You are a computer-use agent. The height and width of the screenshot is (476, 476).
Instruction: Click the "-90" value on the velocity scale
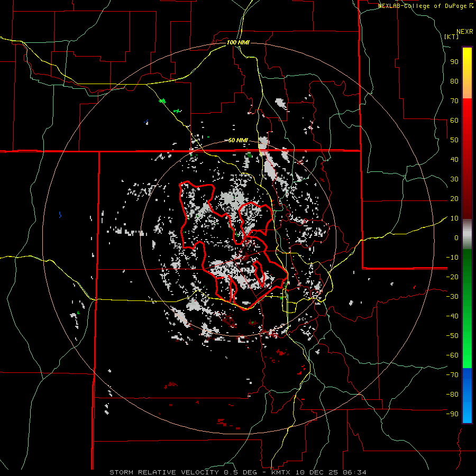[451, 414]
